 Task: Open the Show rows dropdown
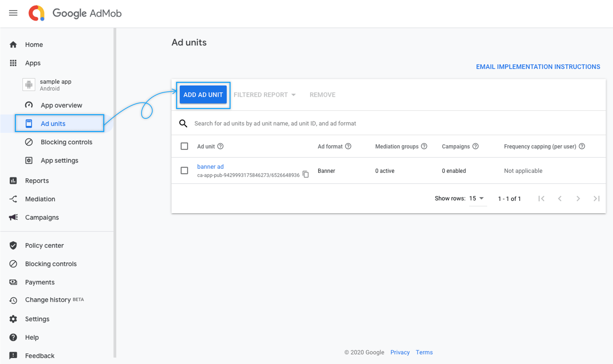coord(476,198)
